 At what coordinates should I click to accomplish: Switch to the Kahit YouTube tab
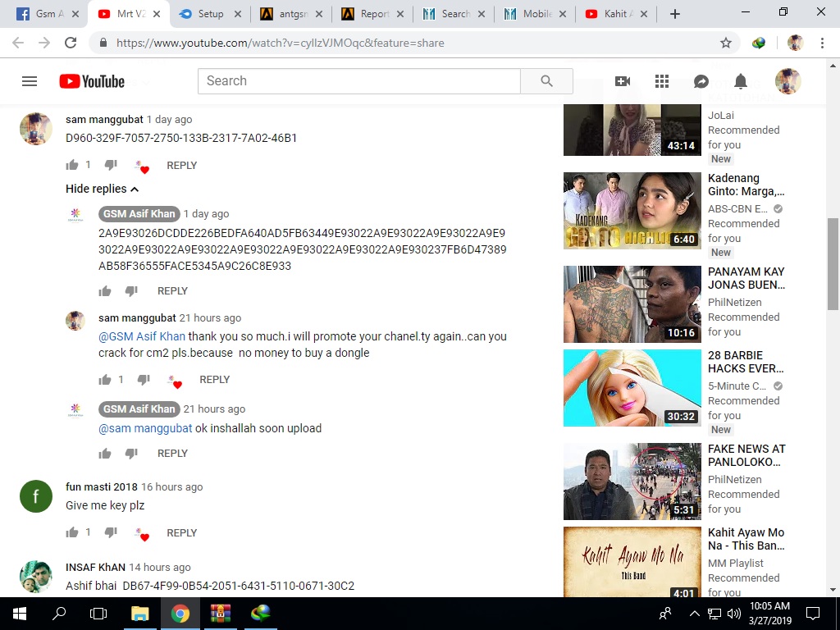coord(617,14)
